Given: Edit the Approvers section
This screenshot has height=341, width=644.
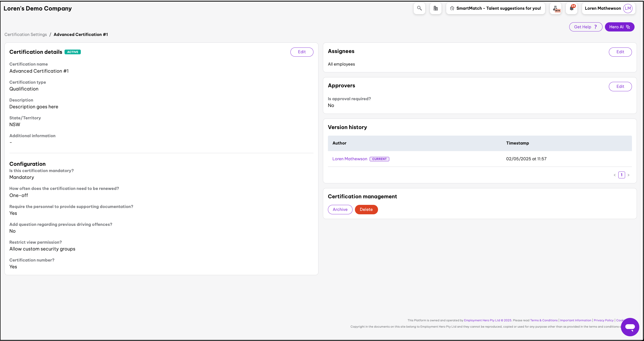Looking at the screenshot, I should click(620, 87).
